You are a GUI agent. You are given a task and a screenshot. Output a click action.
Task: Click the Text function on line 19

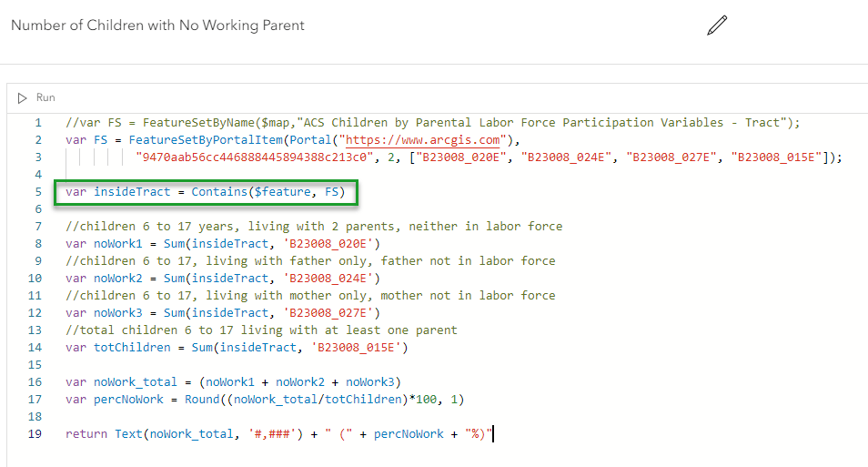(128, 433)
